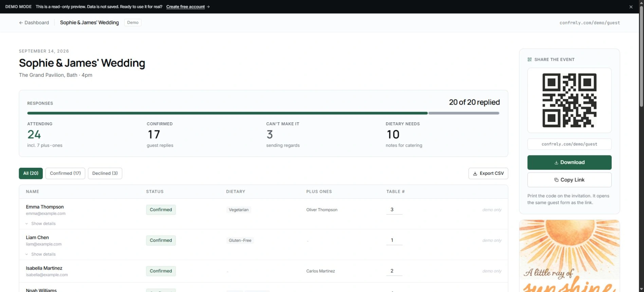
Task: Edit table number for Isabella Martinez
Action: tap(394, 271)
